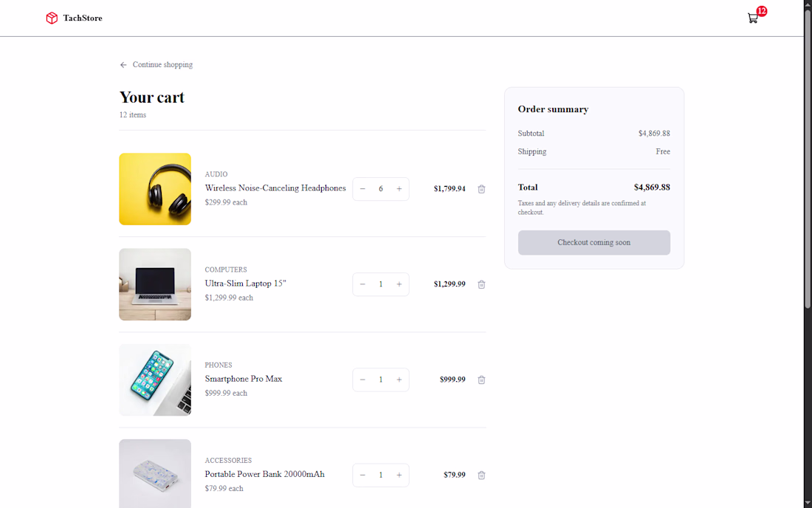Click the Shipping Free value

click(x=663, y=151)
